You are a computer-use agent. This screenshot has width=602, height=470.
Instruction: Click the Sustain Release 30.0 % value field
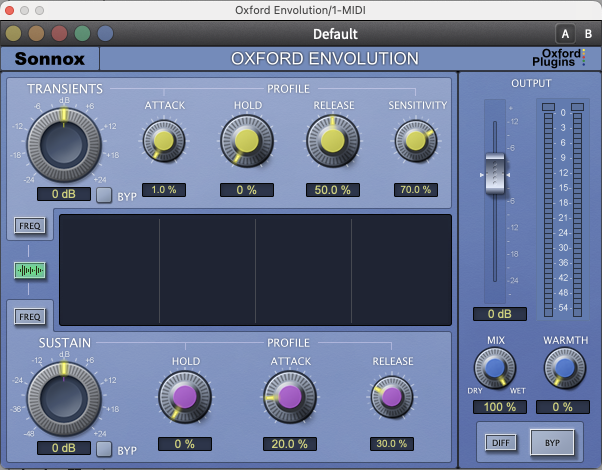coord(392,444)
